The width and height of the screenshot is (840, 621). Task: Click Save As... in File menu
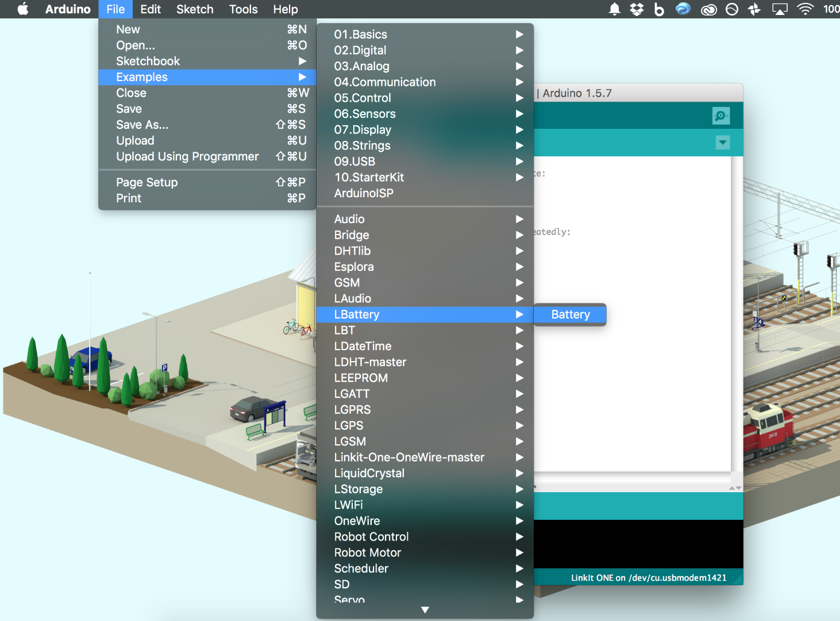pos(207,125)
